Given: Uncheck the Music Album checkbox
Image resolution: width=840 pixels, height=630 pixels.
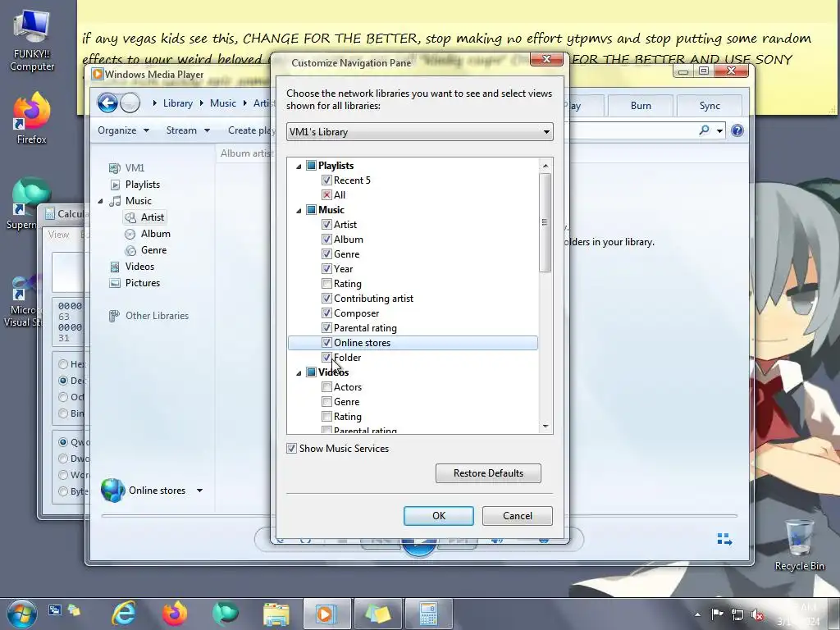Looking at the screenshot, I should coord(326,240).
